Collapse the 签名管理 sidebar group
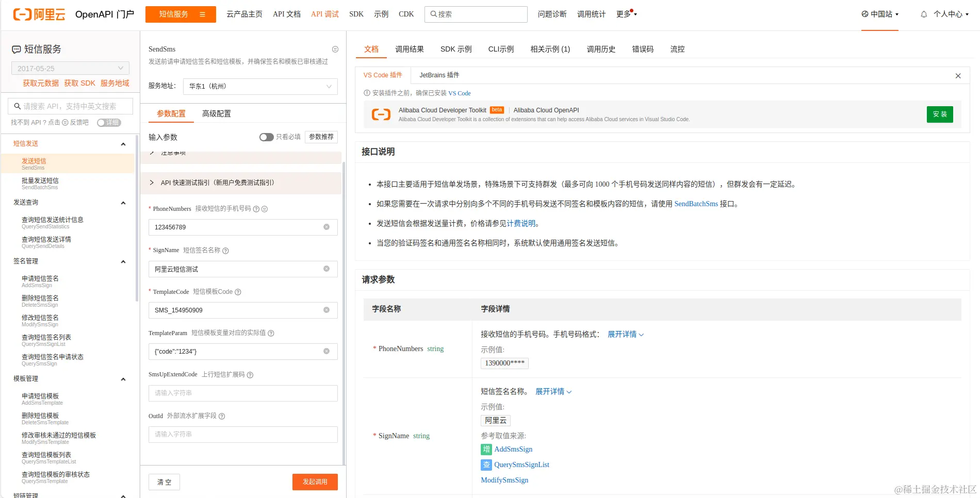The height and width of the screenshot is (498, 980). tap(123, 262)
